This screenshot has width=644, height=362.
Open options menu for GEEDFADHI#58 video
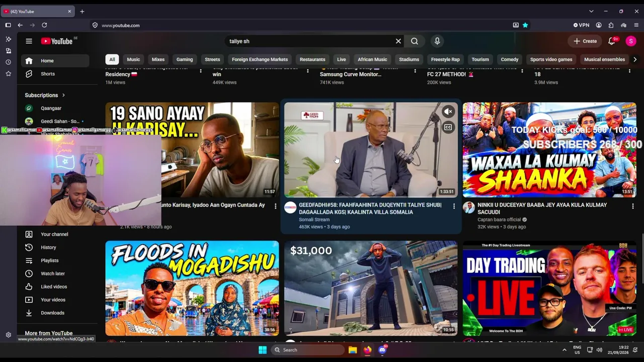tap(454, 206)
